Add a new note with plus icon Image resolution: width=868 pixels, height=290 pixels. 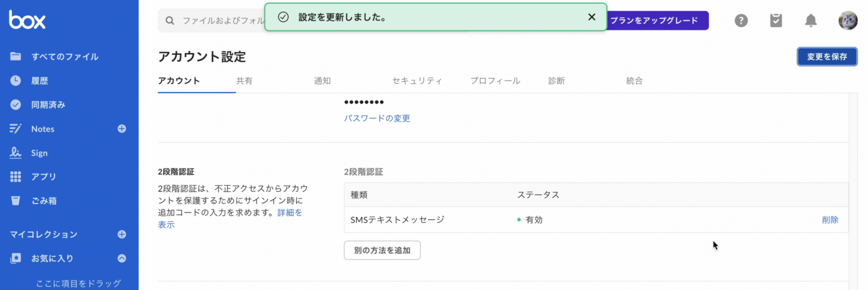121,129
